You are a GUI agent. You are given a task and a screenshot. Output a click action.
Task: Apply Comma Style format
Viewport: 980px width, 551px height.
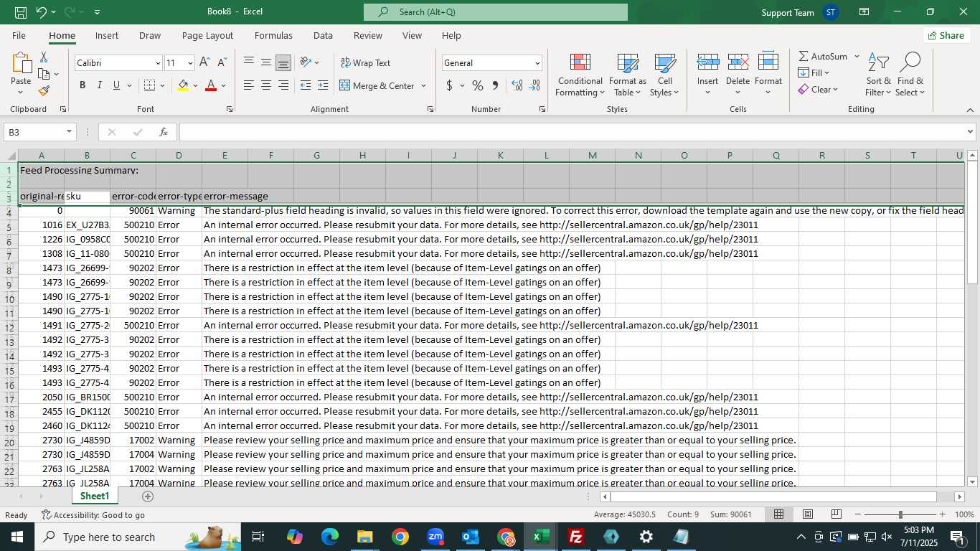[x=495, y=85]
